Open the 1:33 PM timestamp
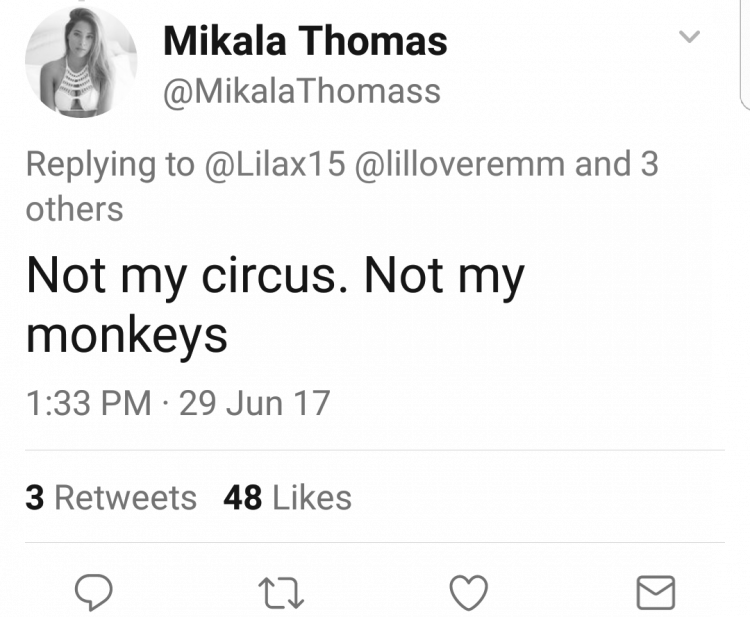The height and width of the screenshot is (617, 750). (88, 403)
